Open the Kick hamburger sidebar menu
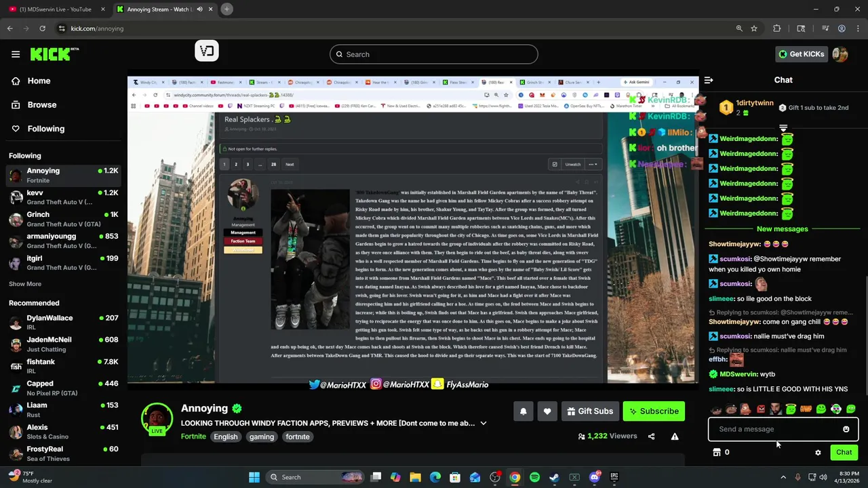The image size is (868, 488). click(16, 54)
